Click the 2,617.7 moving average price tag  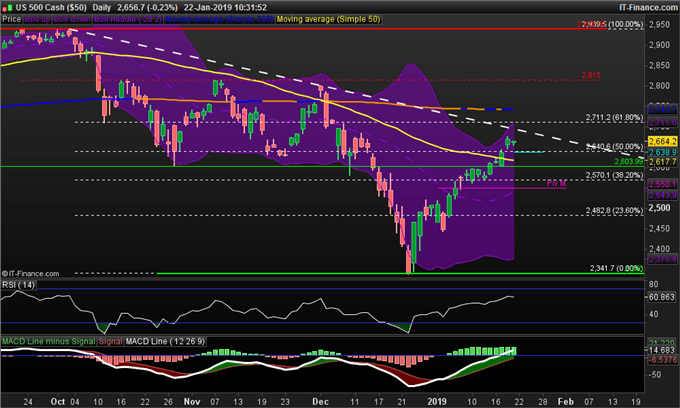[x=662, y=162]
